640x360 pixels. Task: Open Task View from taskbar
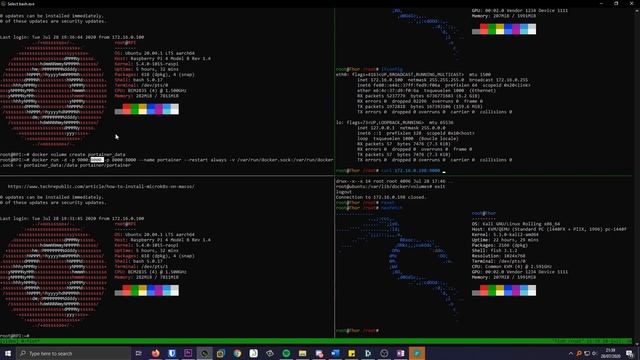pyautogui.click(x=138, y=353)
